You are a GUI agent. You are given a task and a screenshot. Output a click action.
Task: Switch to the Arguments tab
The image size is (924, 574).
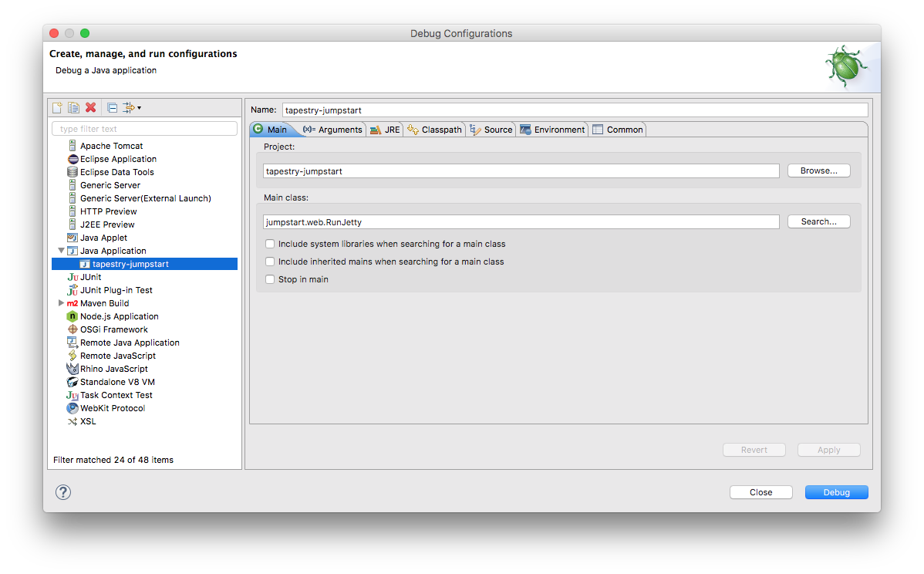coord(332,130)
